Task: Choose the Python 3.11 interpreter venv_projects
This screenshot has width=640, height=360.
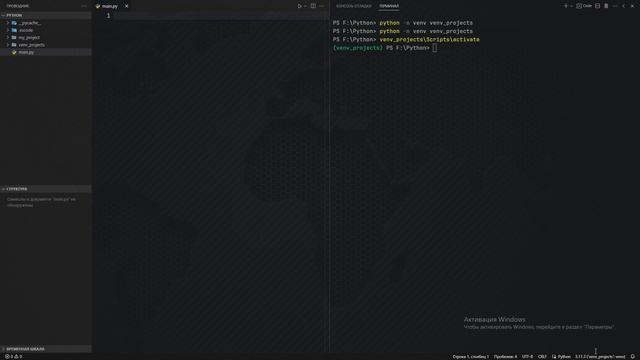Action: tap(600, 356)
